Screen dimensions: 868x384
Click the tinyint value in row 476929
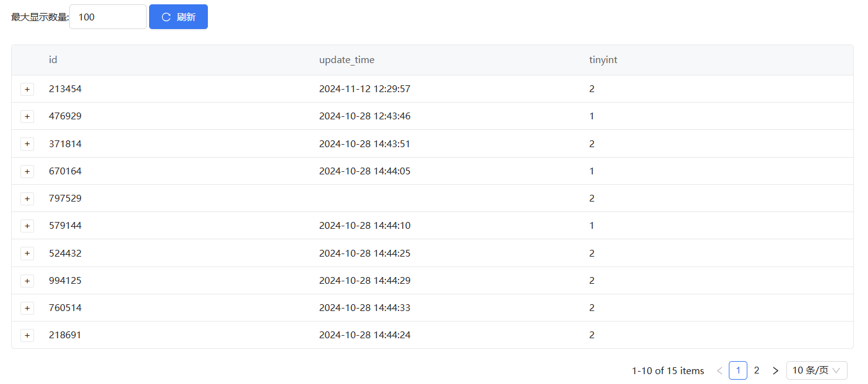[x=592, y=116]
